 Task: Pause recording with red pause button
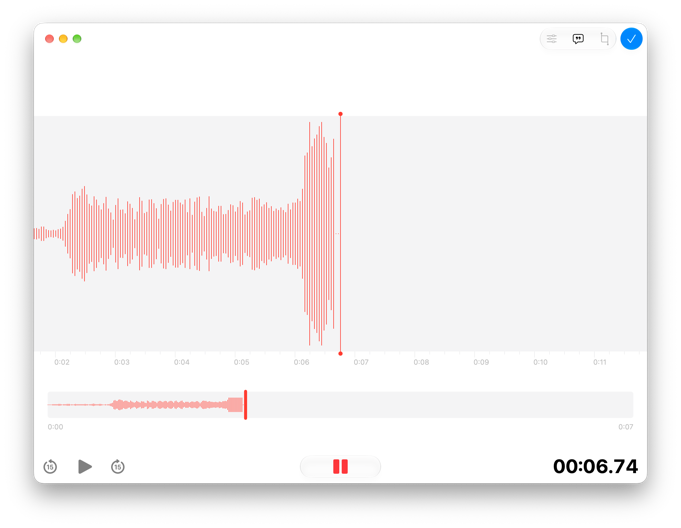[x=340, y=467]
